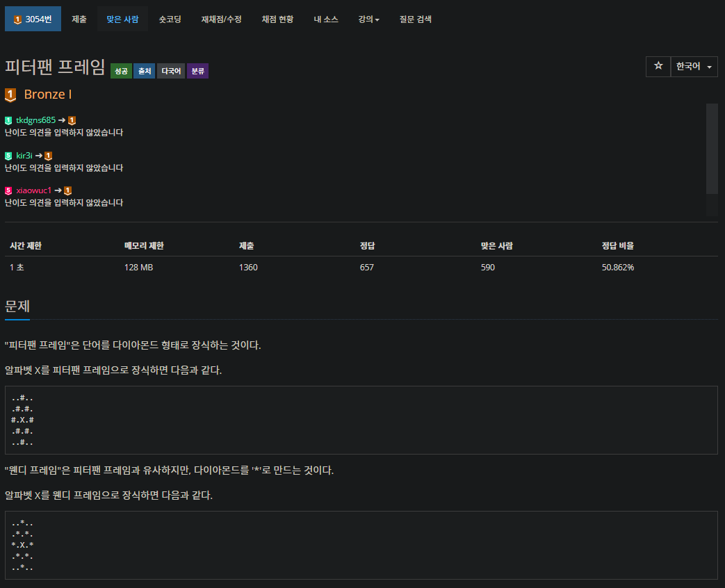The width and height of the screenshot is (725, 588).
Task: Click the 50.862% ratio value
Action: click(618, 267)
